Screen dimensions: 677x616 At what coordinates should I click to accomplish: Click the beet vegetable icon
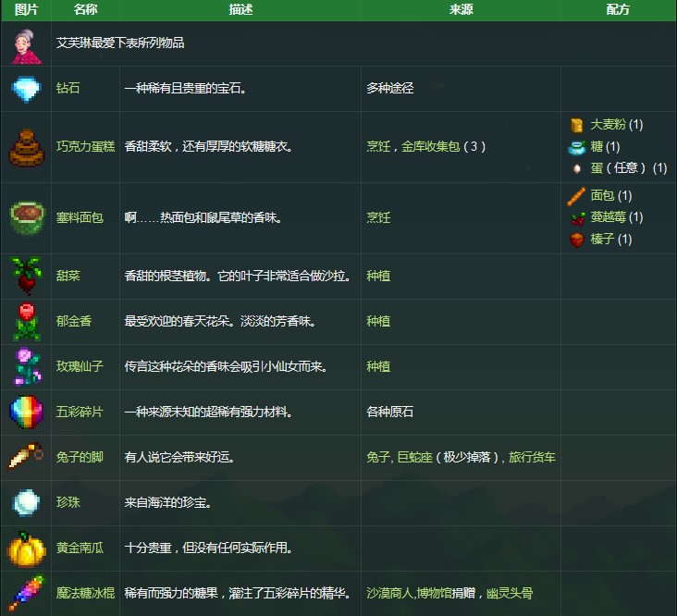(x=26, y=276)
